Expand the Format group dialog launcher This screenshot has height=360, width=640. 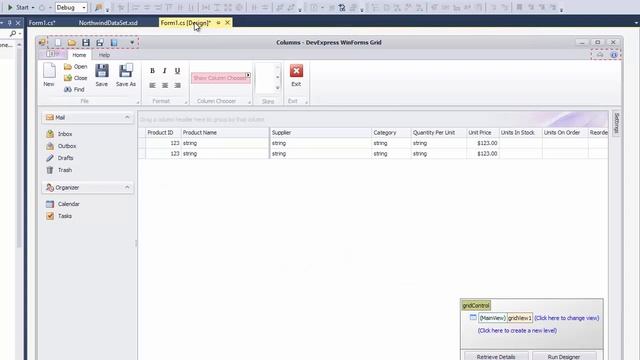click(186, 102)
